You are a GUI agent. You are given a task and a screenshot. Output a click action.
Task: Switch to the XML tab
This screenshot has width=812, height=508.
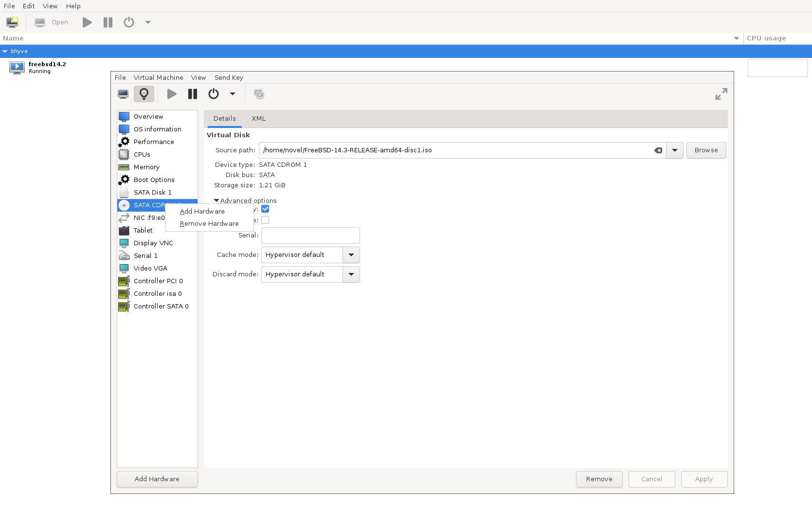click(x=258, y=119)
